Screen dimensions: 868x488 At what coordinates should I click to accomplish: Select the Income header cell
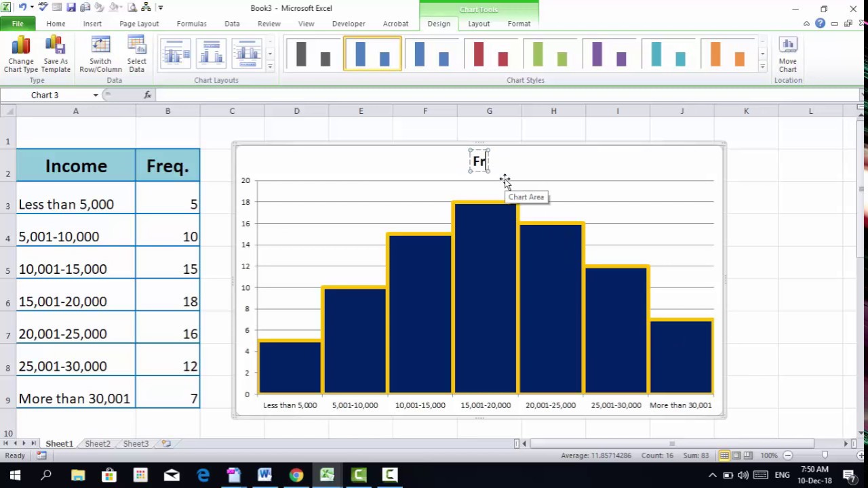(x=76, y=166)
